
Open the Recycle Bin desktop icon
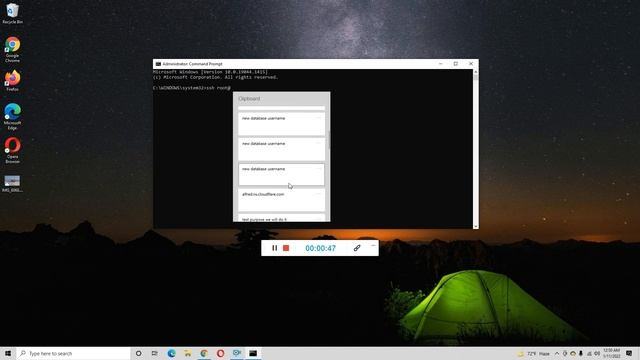pyautogui.click(x=12, y=13)
